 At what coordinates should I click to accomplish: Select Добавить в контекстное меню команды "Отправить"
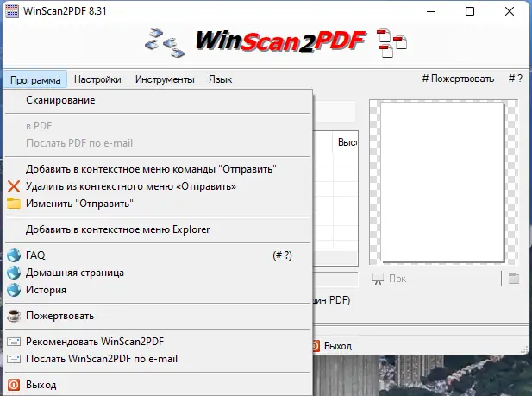tap(158, 169)
